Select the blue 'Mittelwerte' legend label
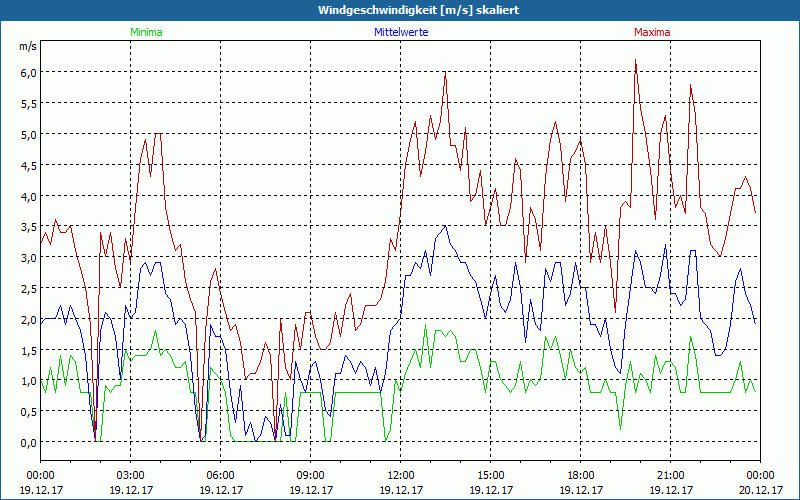The image size is (800, 500). click(x=401, y=32)
